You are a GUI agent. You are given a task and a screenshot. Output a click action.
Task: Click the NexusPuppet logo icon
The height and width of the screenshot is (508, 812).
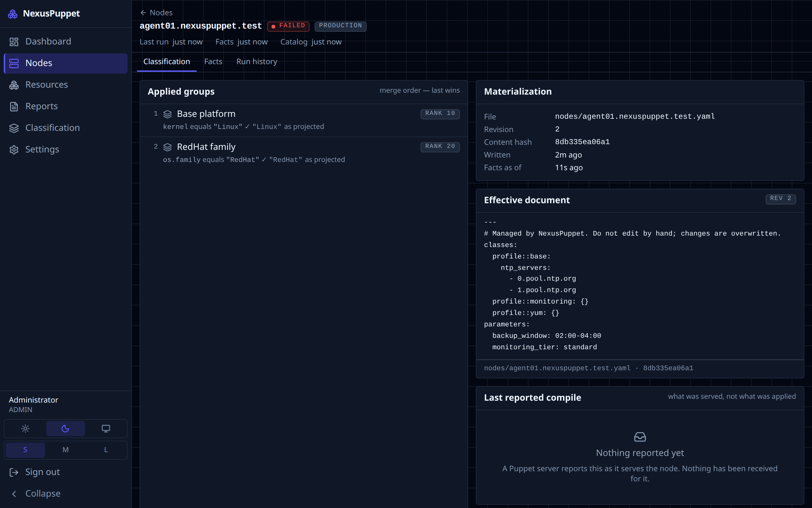pos(13,14)
